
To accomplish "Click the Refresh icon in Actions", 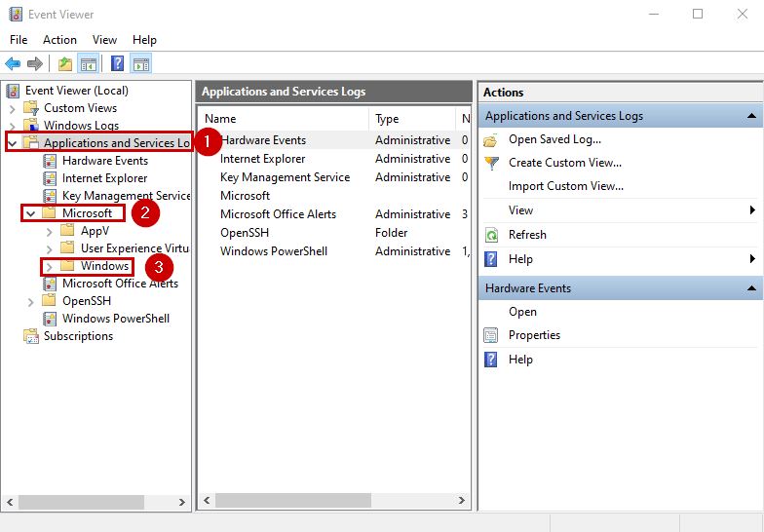I will [x=491, y=235].
